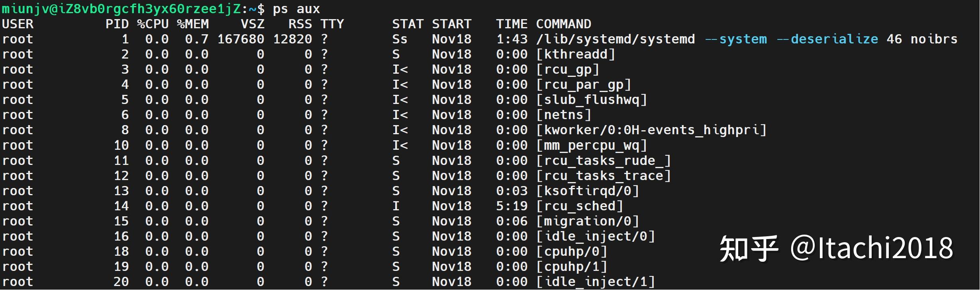Click the %CPU column header
The image size is (980, 290).
153,24
